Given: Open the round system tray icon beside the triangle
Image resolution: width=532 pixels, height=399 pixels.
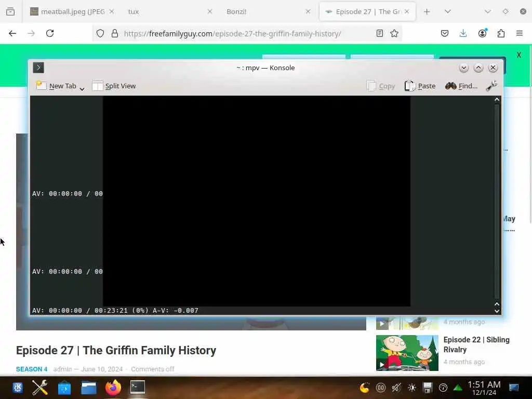Looking at the screenshot, I should [x=443, y=387].
